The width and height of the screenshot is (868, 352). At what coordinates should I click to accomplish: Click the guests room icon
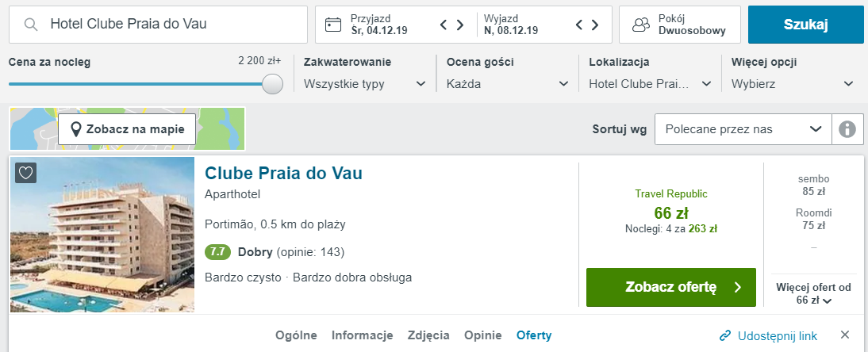coord(640,25)
